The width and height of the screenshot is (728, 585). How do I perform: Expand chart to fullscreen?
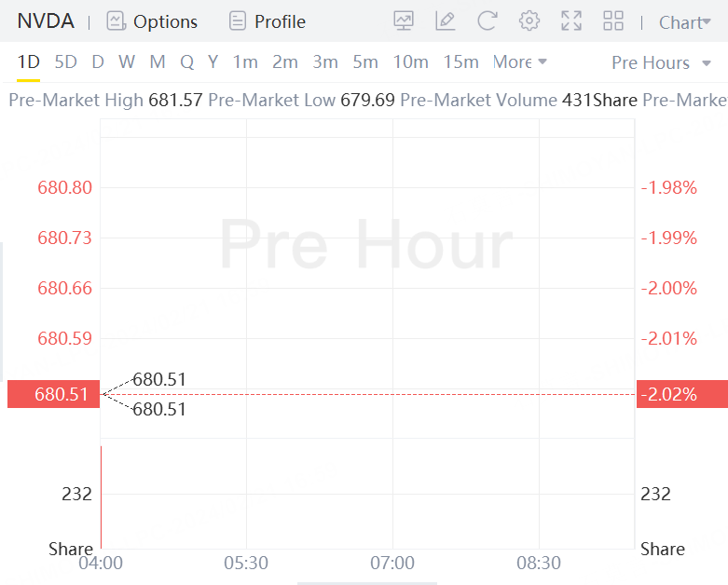(571, 21)
